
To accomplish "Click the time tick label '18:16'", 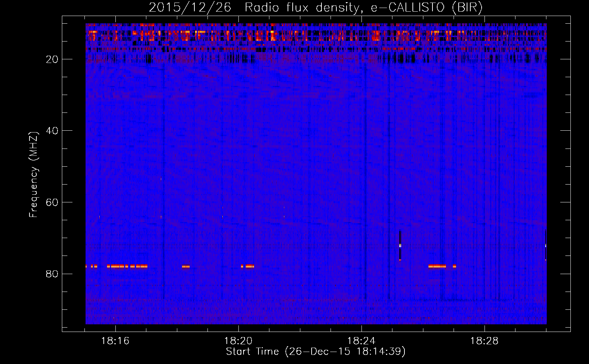I will click(x=115, y=341).
